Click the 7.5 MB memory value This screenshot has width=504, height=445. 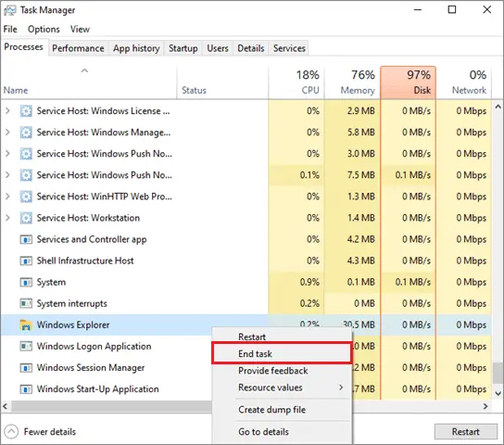(x=361, y=175)
